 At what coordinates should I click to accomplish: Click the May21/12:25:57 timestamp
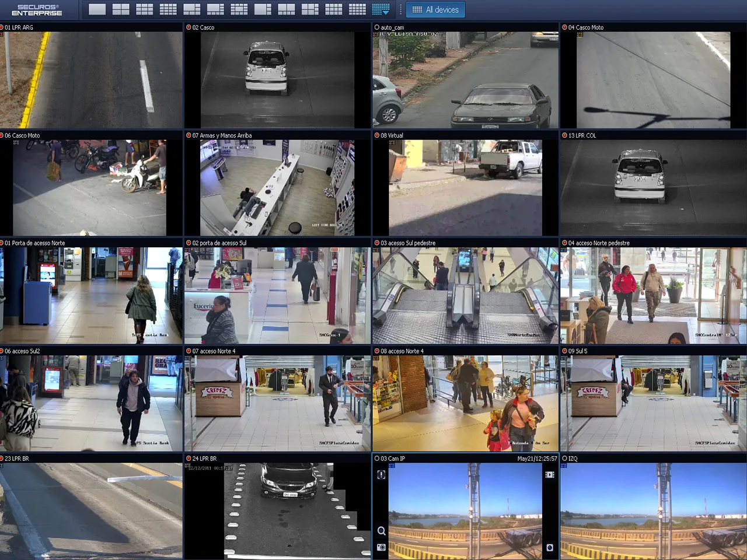click(x=537, y=459)
